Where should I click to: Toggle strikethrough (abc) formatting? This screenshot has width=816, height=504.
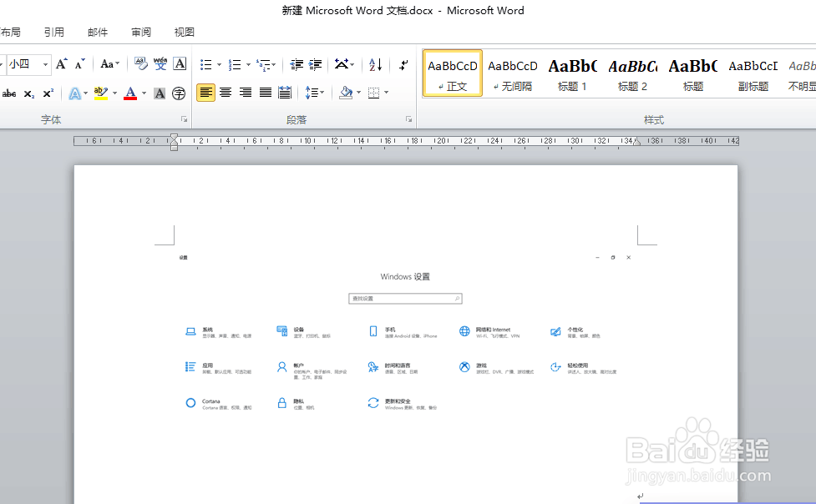point(9,93)
